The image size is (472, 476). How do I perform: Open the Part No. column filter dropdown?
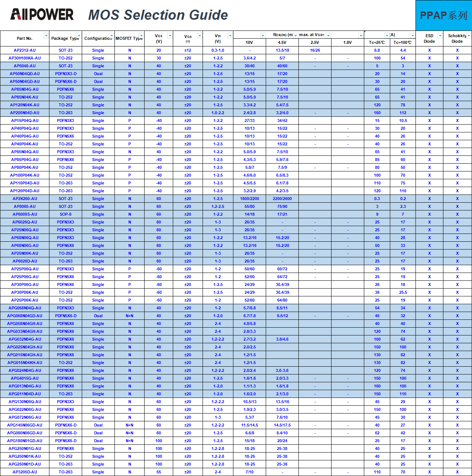46,36
